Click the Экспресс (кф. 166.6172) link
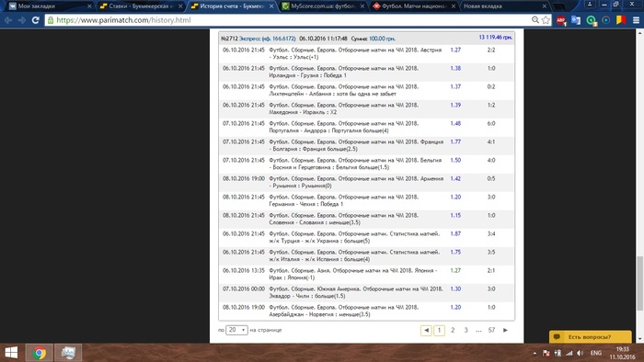 (x=267, y=39)
